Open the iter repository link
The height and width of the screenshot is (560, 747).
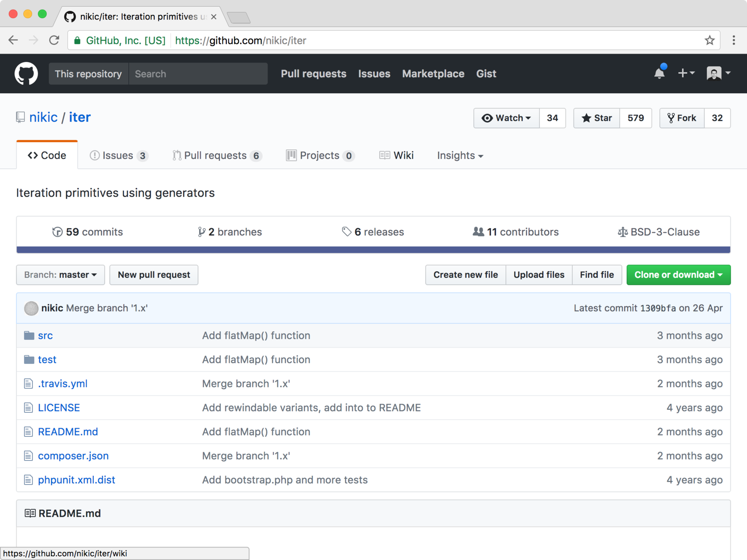(x=80, y=117)
